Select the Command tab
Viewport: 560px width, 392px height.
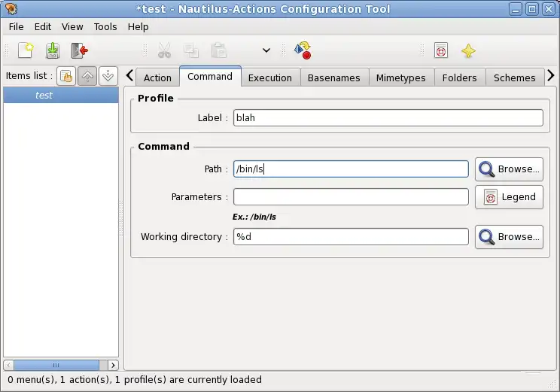click(210, 76)
